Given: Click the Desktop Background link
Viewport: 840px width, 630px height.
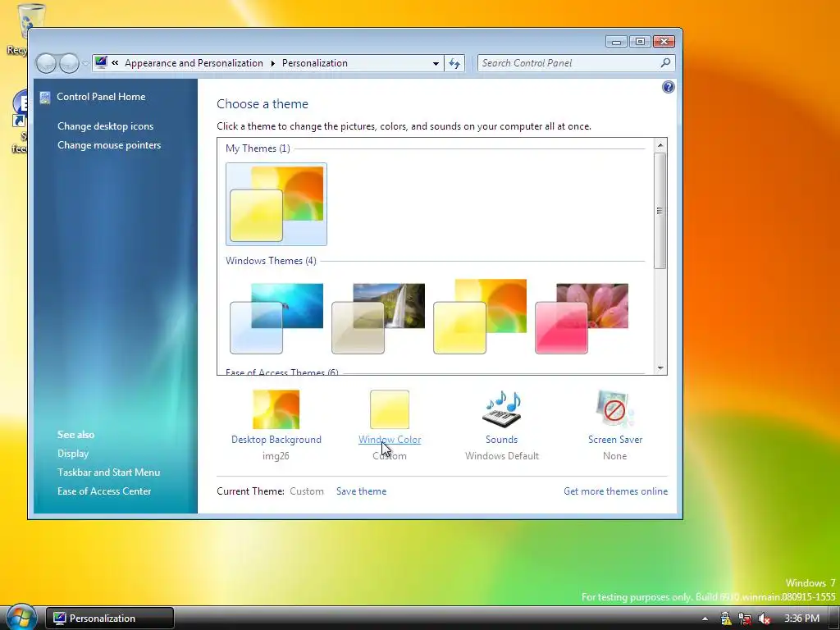Looking at the screenshot, I should click(276, 440).
